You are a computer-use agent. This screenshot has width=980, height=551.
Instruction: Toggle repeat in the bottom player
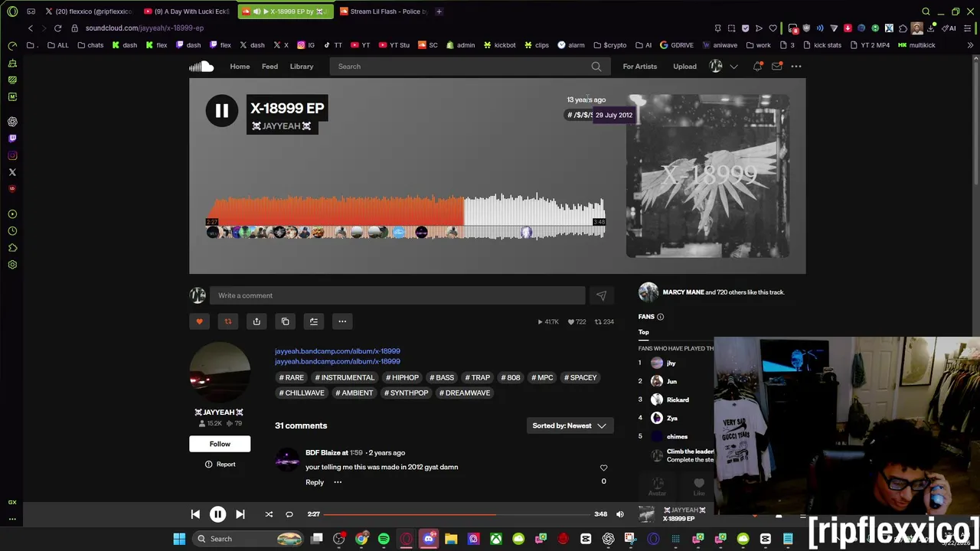[x=289, y=514]
